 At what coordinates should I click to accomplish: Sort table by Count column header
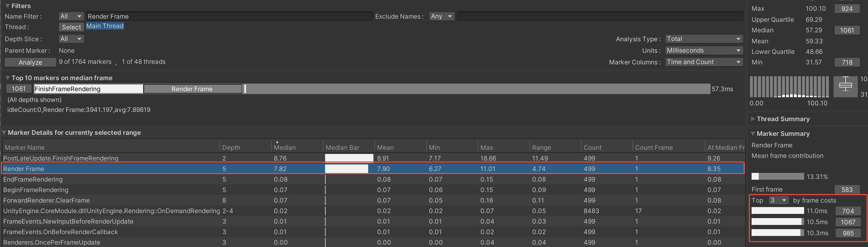click(x=592, y=147)
